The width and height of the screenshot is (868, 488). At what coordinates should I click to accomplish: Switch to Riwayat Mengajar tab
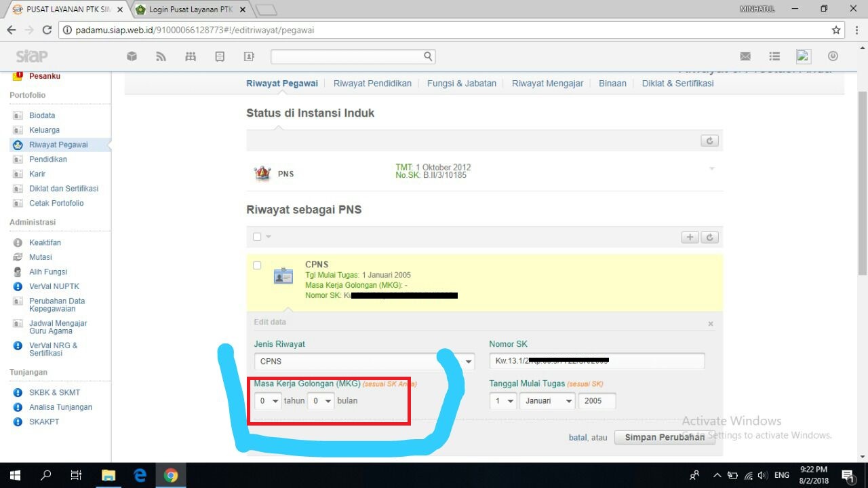pyautogui.click(x=547, y=83)
